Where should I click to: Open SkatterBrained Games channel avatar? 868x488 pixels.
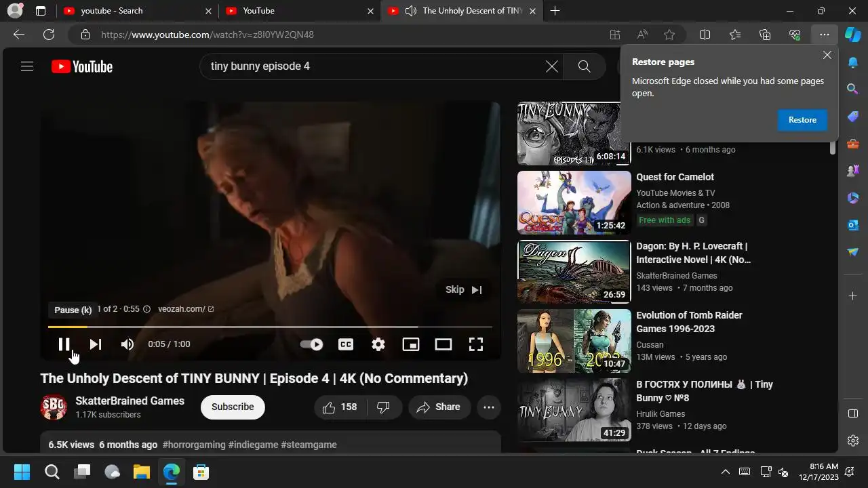pos(54,407)
